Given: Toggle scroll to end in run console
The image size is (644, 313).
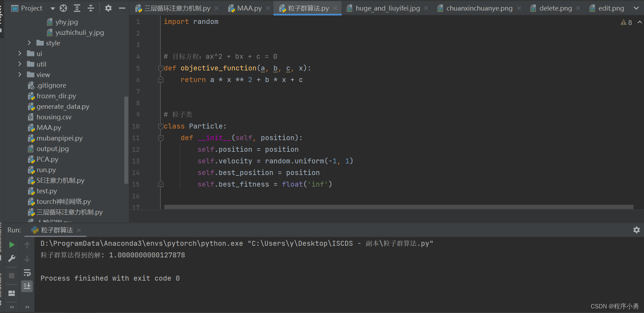Looking at the screenshot, I should coord(27,286).
